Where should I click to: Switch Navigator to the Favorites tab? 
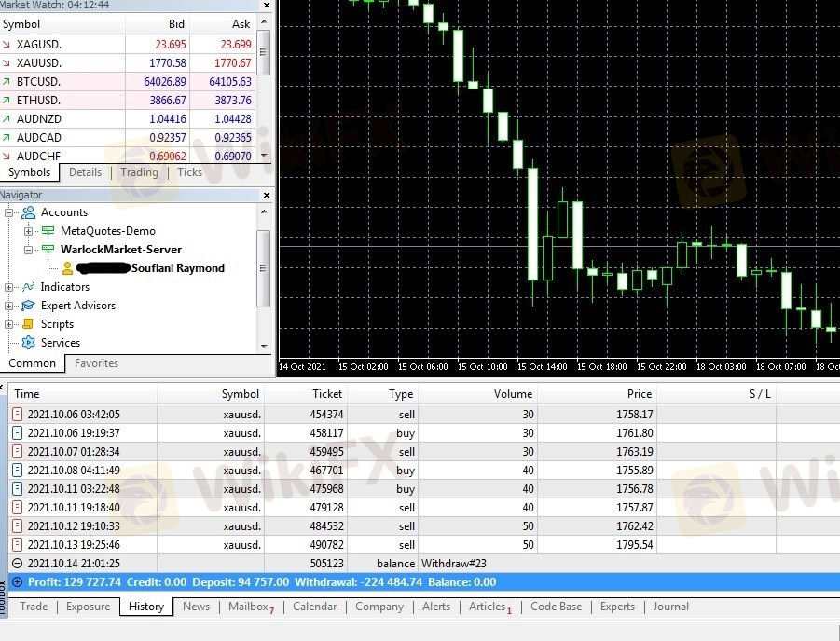point(96,363)
